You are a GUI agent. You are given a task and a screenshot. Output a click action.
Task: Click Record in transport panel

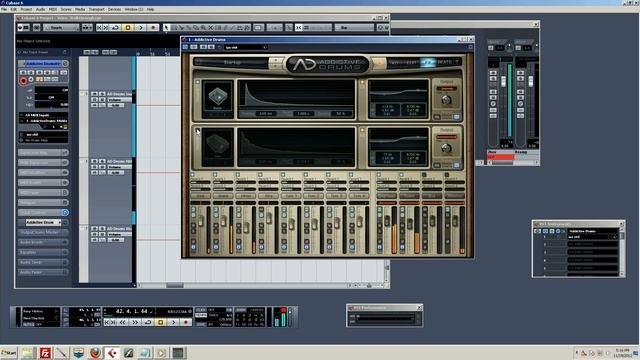186,322
